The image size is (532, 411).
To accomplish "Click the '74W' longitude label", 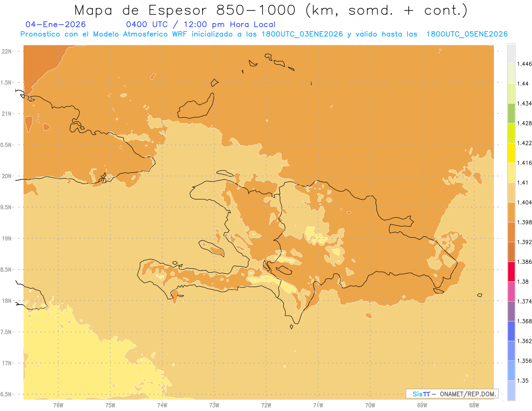I will pos(162,405).
